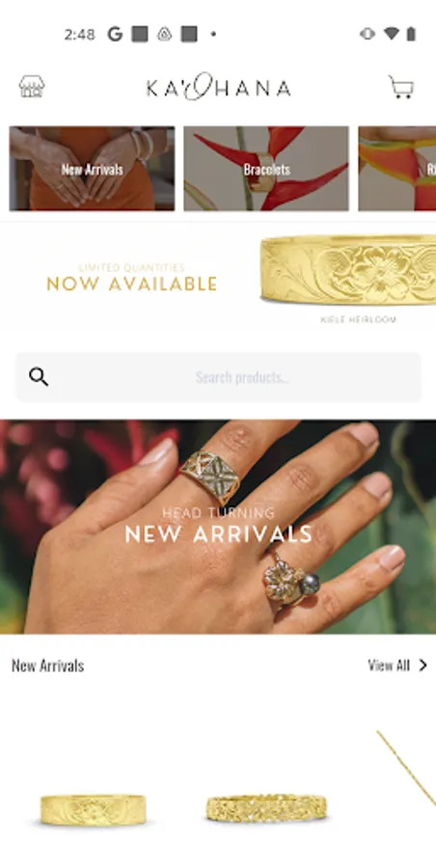This screenshot has width=436, height=868.
Task: Tap the magnifier search icon
Action: [x=39, y=377]
